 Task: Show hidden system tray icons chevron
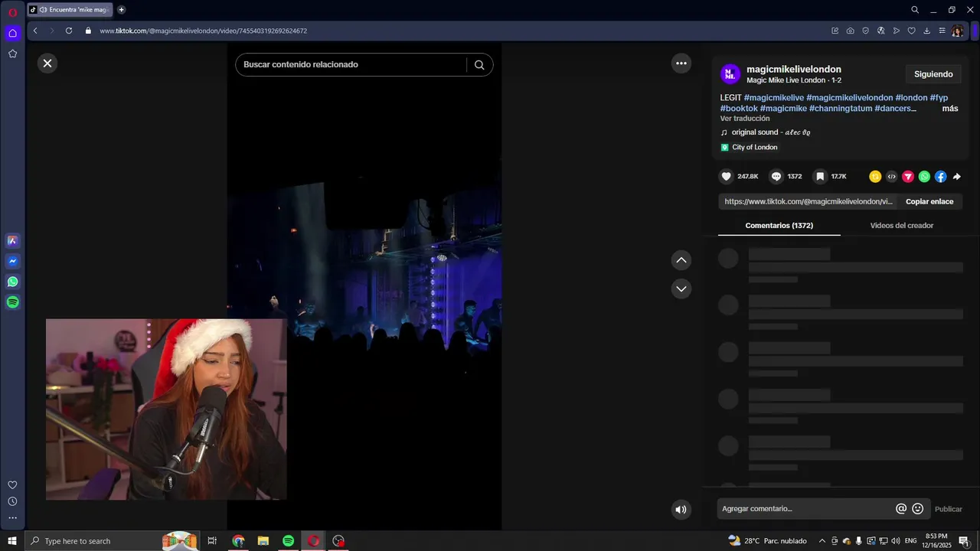[x=822, y=541]
